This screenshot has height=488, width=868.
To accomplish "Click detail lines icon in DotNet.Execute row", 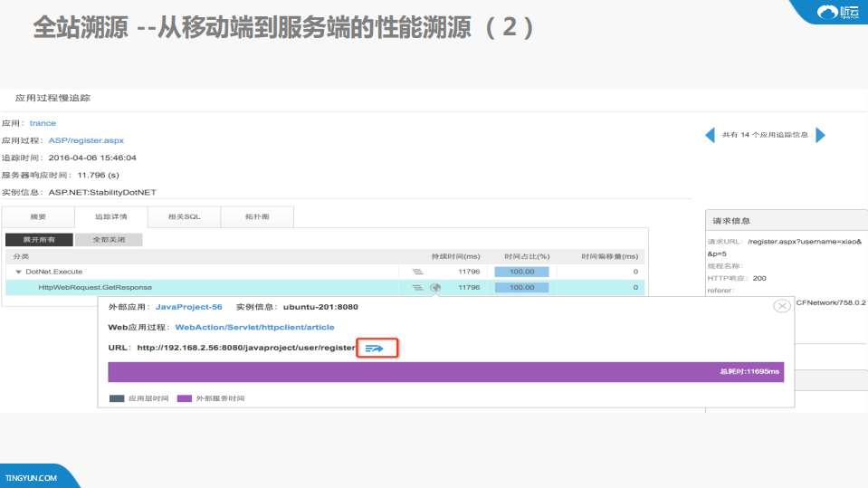I will click(417, 272).
